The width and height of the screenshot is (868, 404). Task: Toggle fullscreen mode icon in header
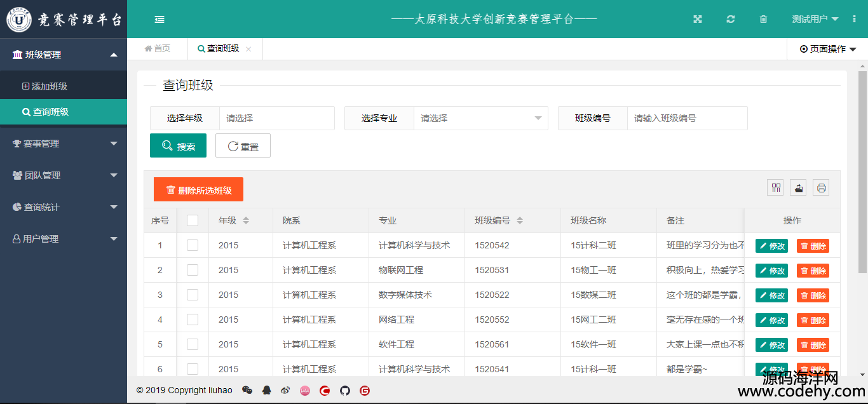point(697,19)
